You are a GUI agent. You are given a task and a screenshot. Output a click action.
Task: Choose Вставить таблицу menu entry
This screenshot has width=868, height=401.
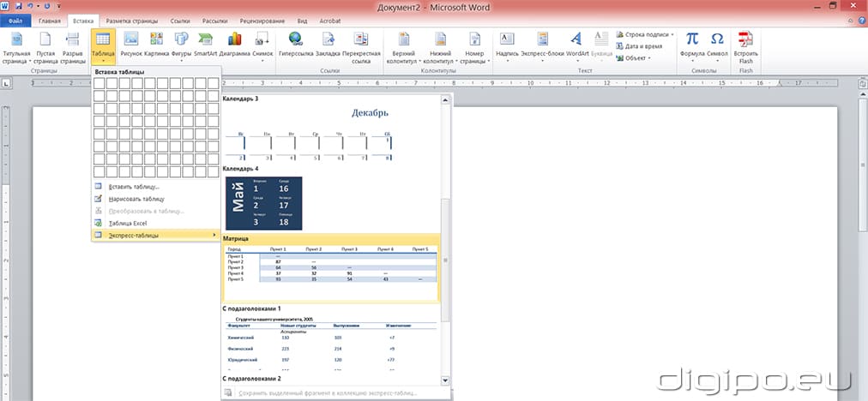tap(135, 186)
